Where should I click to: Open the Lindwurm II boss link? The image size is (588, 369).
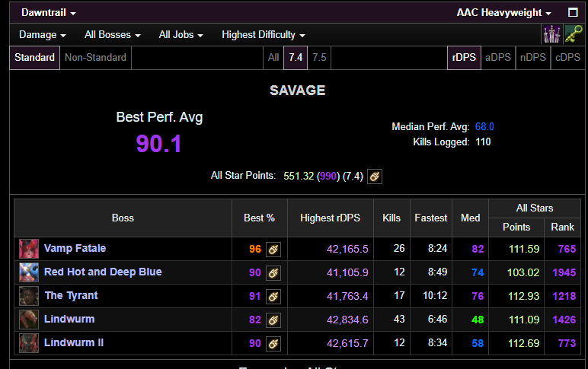(74, 343)
